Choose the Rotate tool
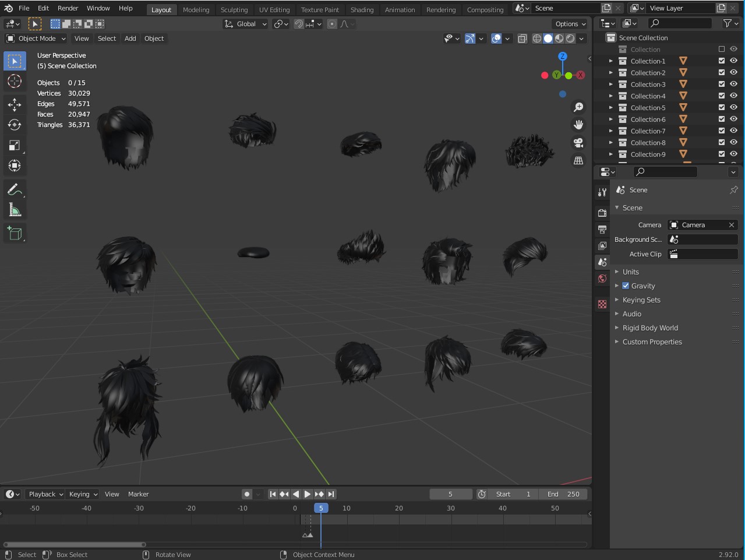This screenshot has height=560, width=745. point(15,125)
